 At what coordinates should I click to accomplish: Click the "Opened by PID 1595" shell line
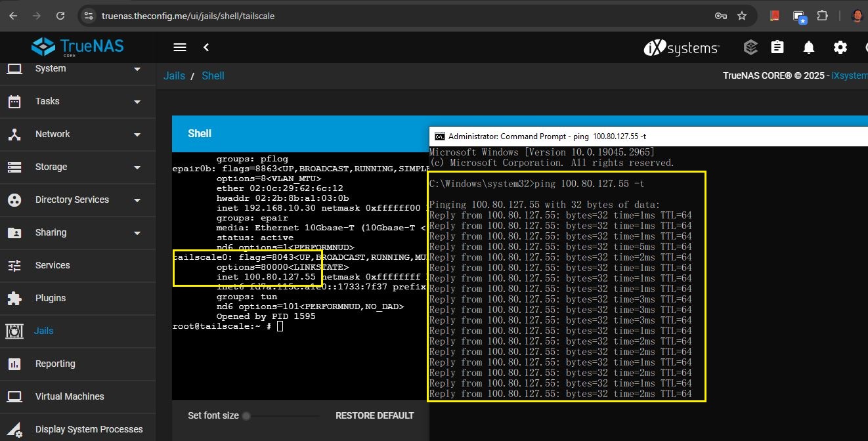click(266, 316)
